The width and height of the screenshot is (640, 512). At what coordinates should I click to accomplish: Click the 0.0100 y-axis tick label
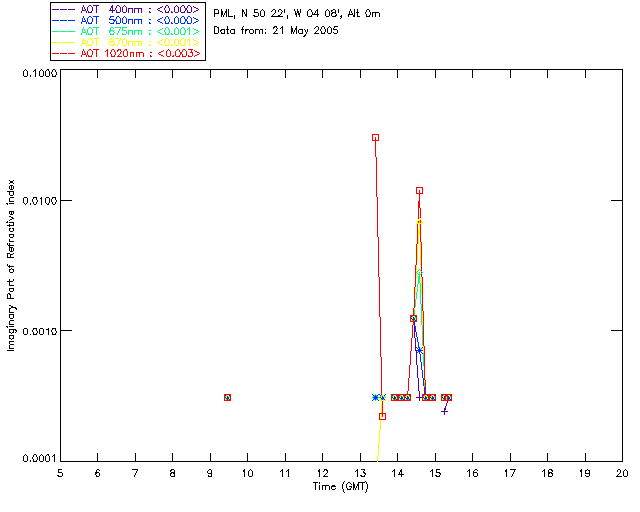click(40, 201)
